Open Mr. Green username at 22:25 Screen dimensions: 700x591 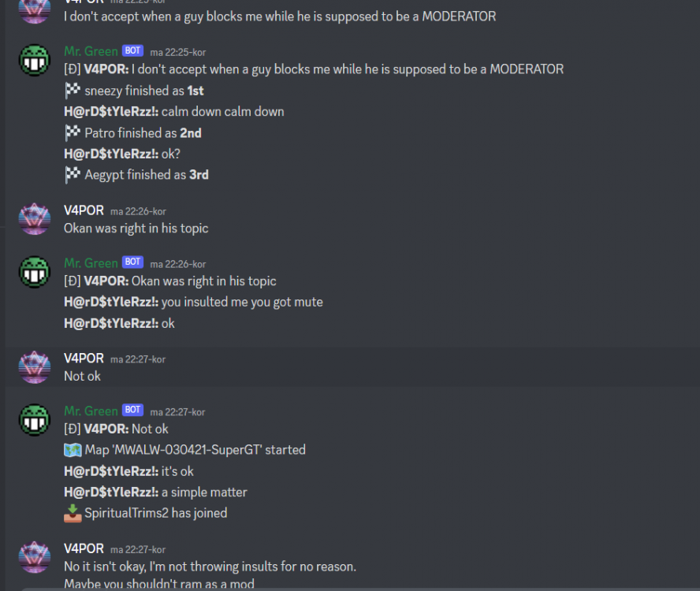(91, 51)
